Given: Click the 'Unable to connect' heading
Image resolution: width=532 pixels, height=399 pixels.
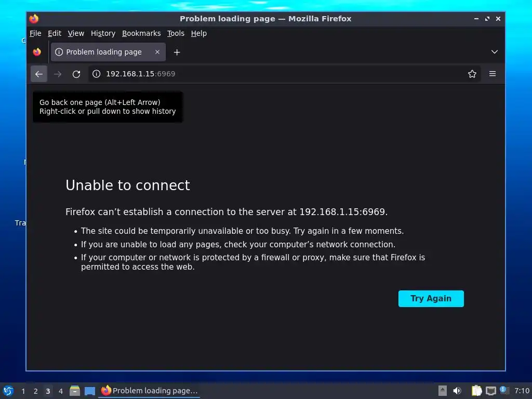Looking at the screenshot, I should [x=128, y=185].
